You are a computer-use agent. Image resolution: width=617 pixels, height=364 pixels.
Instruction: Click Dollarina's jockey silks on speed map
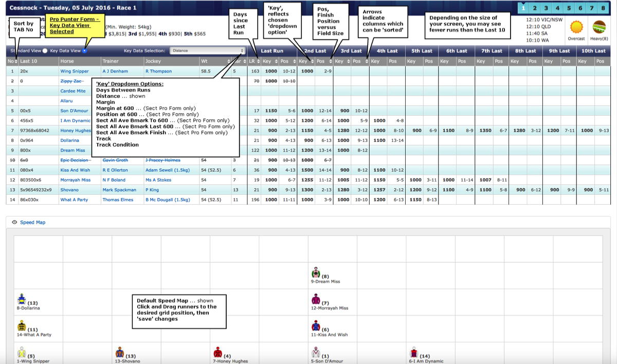coord(22,300)
